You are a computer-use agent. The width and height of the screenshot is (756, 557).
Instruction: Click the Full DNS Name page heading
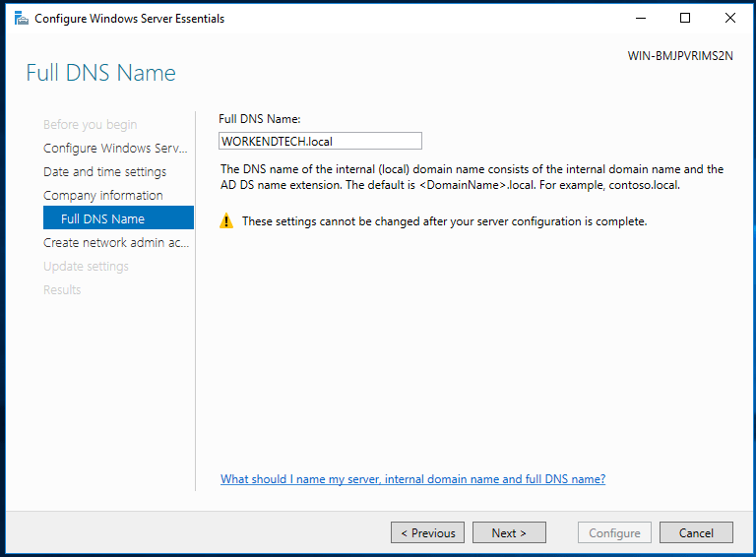pyautogui.click(x=100, y=73)
